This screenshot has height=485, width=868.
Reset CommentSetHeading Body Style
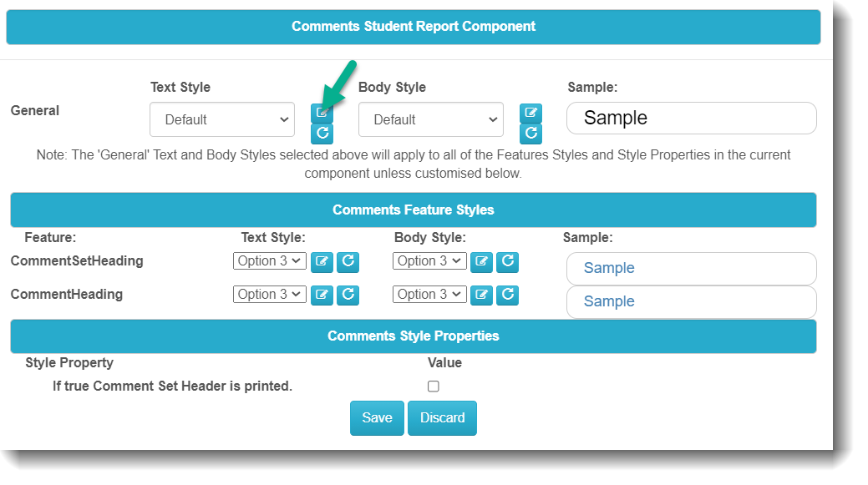click(x=507, y=262)
